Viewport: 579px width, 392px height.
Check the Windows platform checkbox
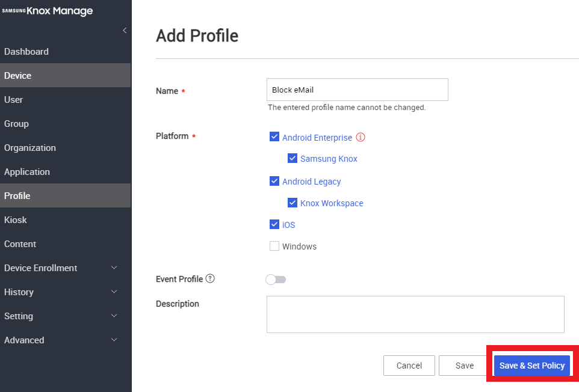click(x=274, y=246)
